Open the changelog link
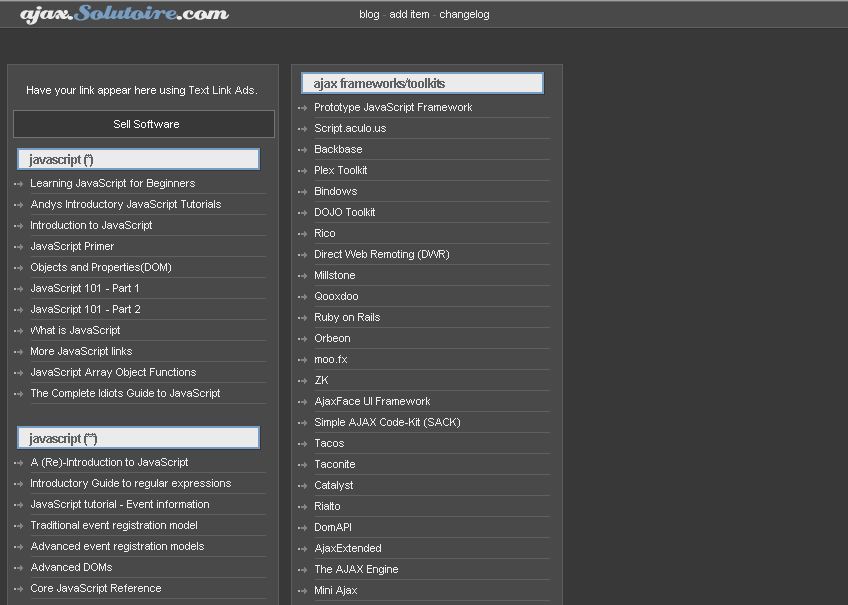Viewport: 848px width, 605px height. (x=464, y=15)
